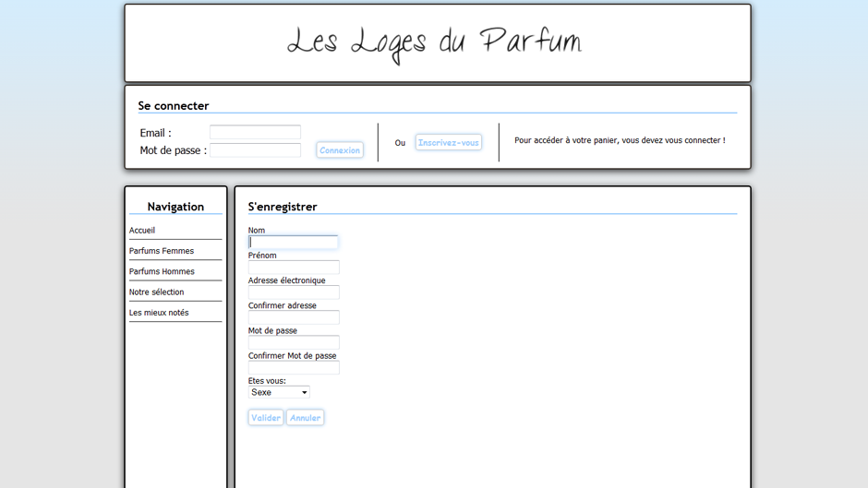
Task: Click the Nom input field
Action: pyautogui.click(x=294, y=242)
